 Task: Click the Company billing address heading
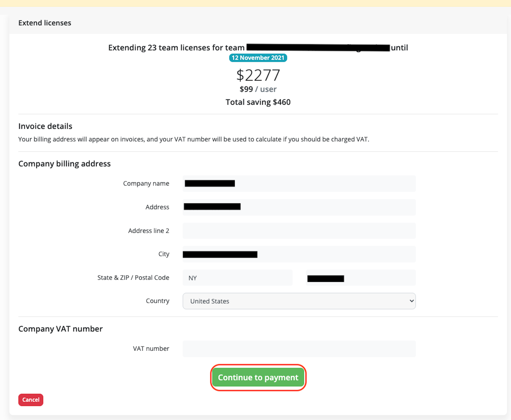coord(64,164)
